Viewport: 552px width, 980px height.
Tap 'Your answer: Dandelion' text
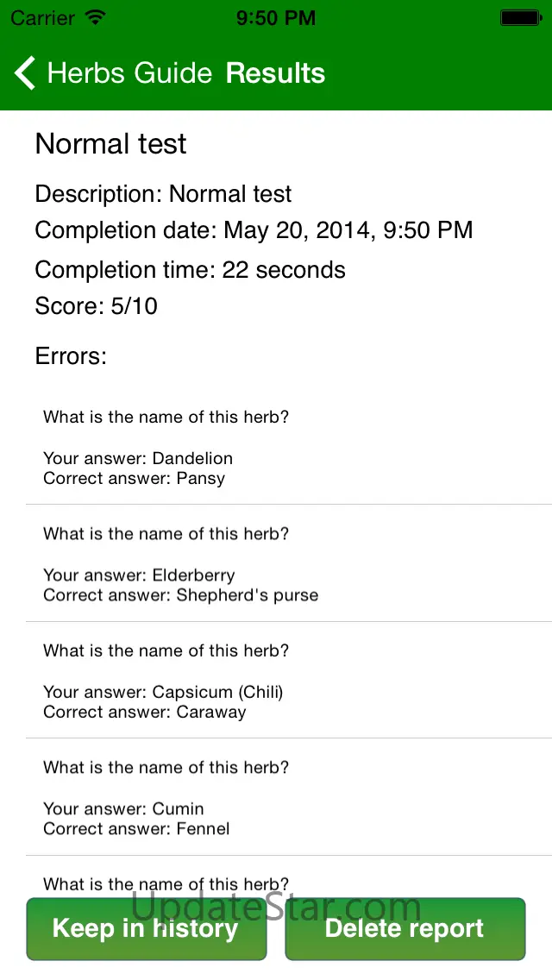pyautogui.click(x=138, y=458)
